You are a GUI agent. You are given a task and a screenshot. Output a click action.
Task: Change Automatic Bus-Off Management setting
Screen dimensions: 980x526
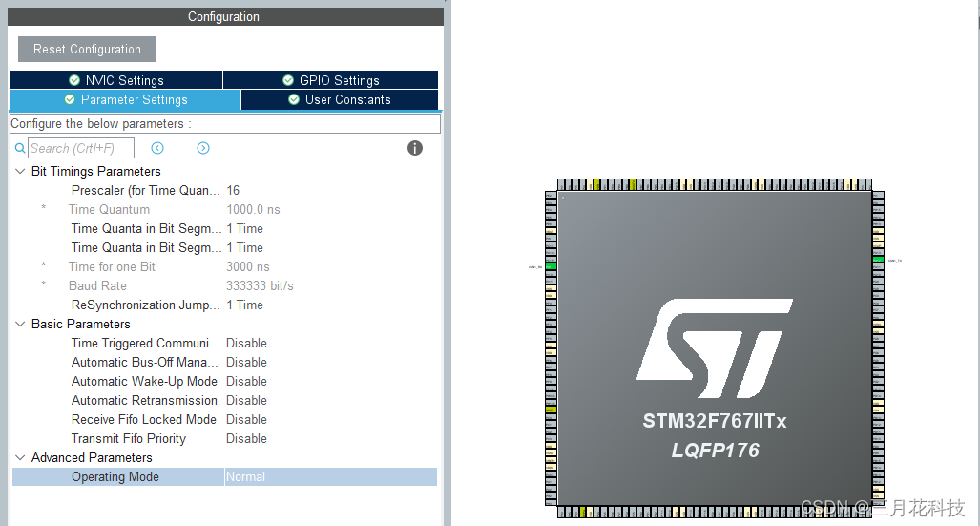[x=246, y=362]
